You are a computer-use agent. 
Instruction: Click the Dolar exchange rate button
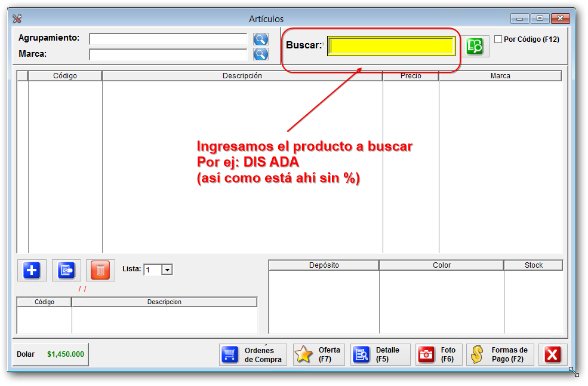pos(51,354)
